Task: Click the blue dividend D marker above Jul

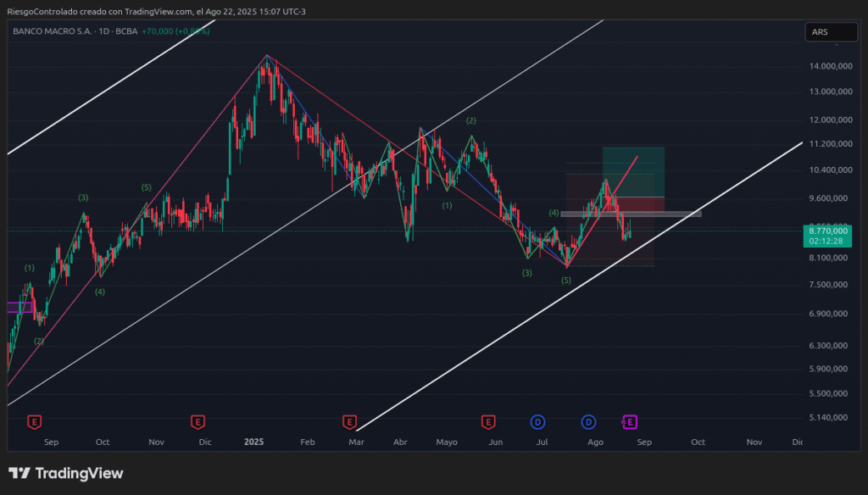Action: click(x=537, y=421)
